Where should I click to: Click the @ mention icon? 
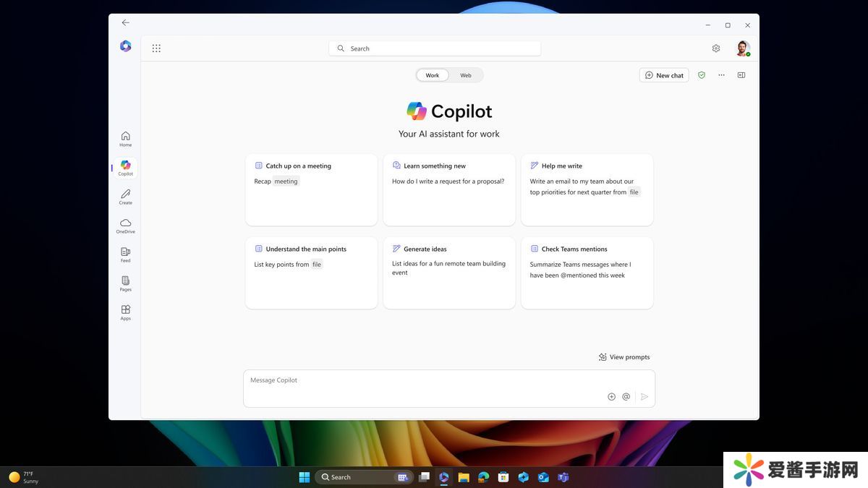point(626,396)
